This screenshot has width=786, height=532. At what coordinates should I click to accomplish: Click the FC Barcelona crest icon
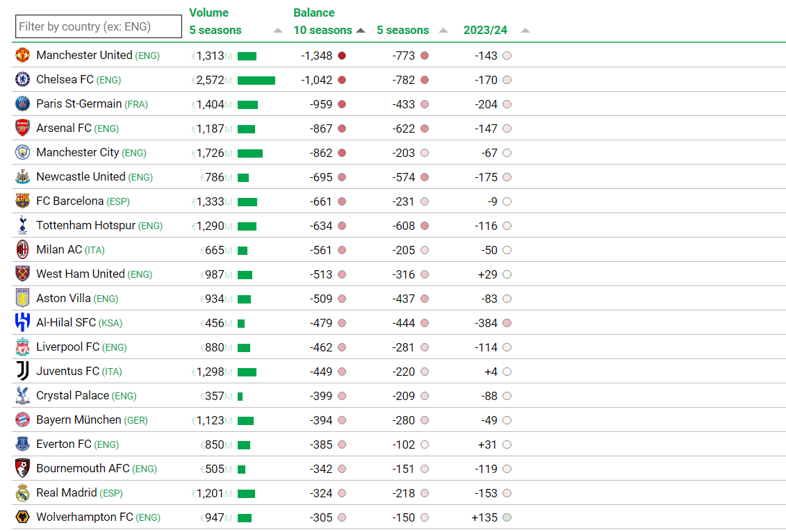22,201
